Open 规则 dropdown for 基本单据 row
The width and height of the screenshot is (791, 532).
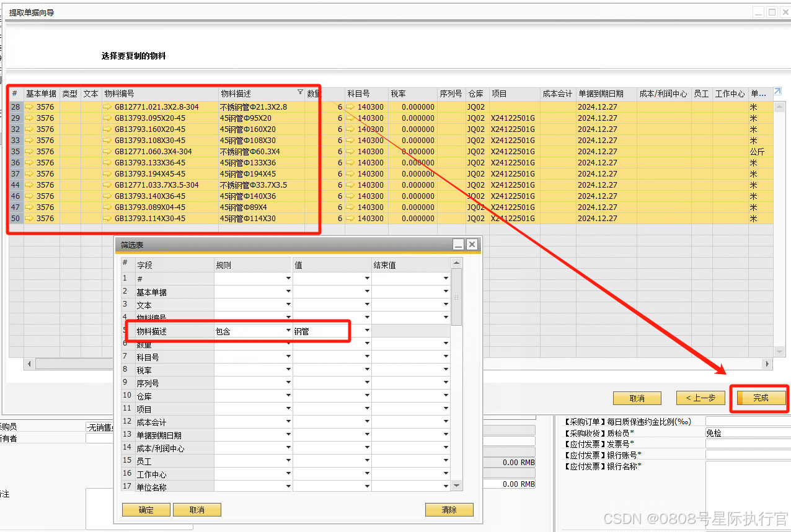(x=288, y=292)
